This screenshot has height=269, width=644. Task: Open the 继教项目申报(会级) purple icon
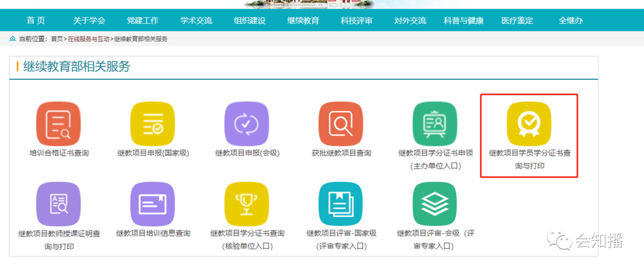(246, 123)
